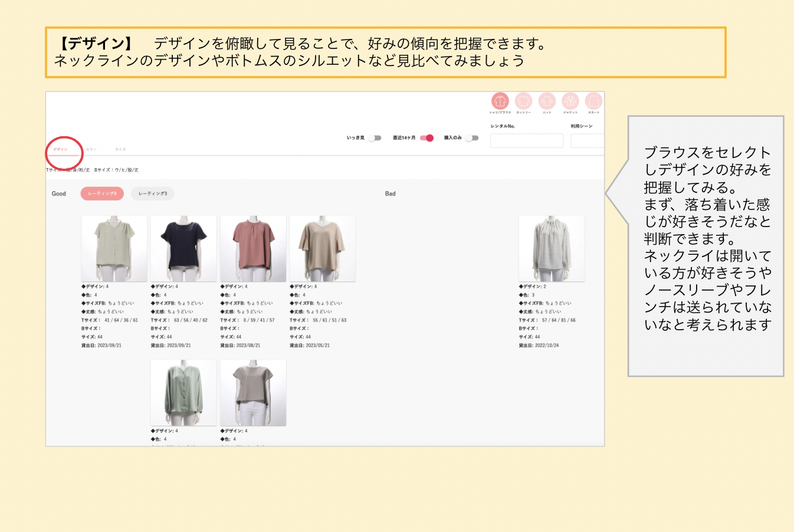Click the レーティング4 filter button
The image size is (794, 532).
[x=102, y=193]
